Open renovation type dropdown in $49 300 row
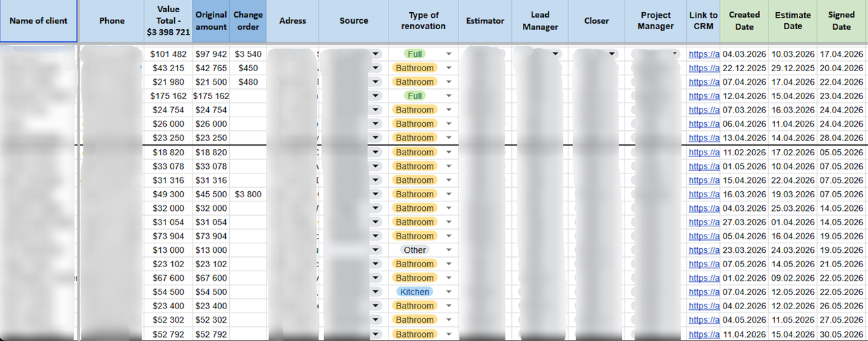 (449, 195)
